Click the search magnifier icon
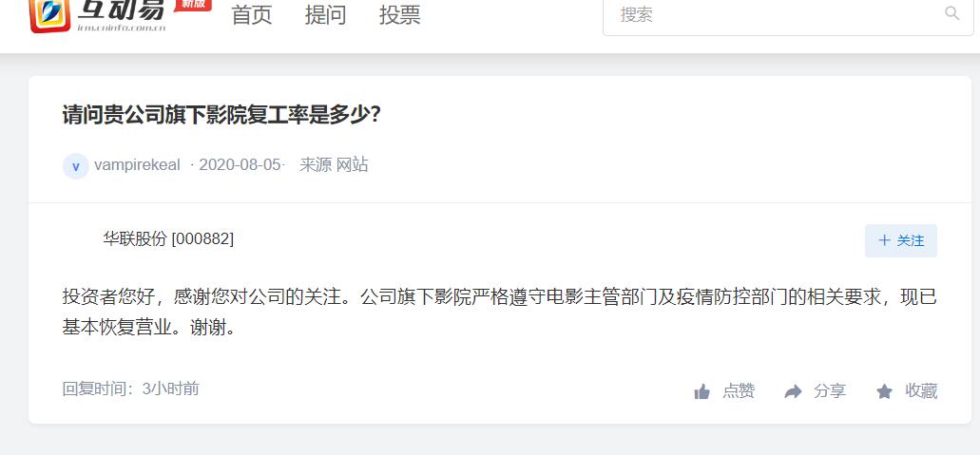This screenshot has height=455, width=980. 951,13
